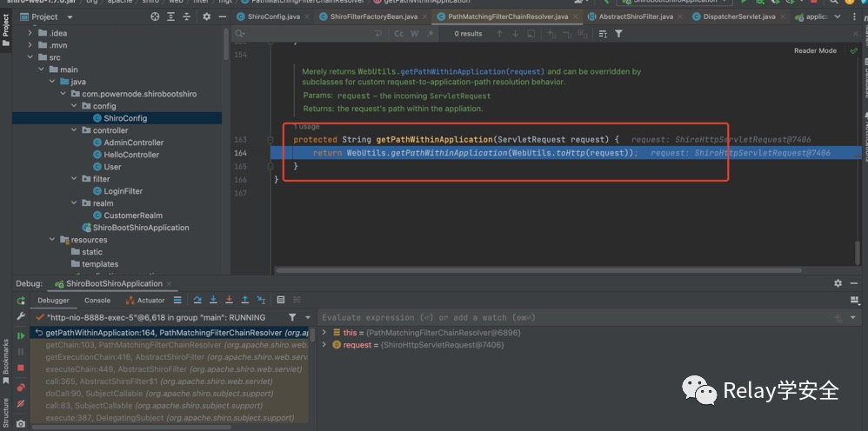Rerun ShiroBootShiroApplication debug session
Screen dimensions: 868x431
point(21,301)
